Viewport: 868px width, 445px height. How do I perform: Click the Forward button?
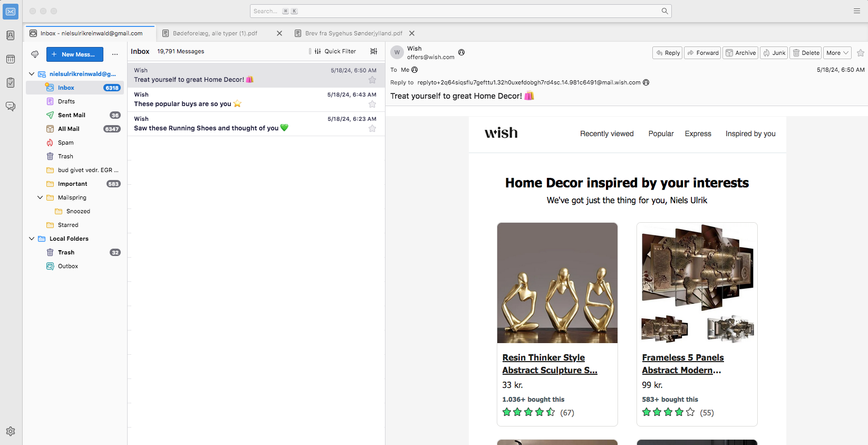(x=703, y=53)
